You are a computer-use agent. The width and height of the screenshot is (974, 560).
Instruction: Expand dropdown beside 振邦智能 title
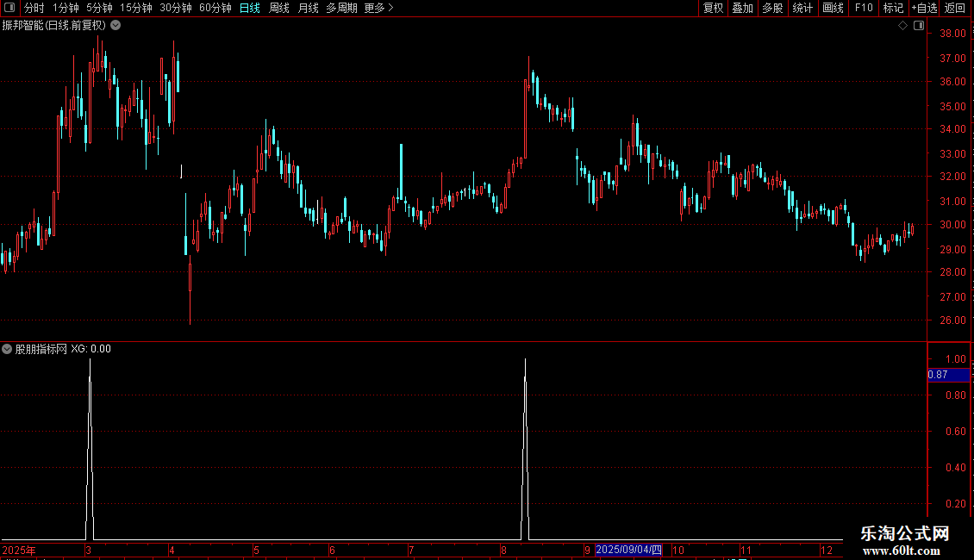[x=116, y=26]
